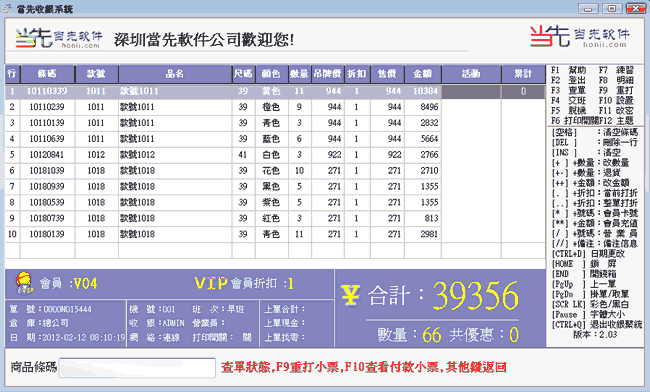The image size is (650, 392).
Task: Click the 尺碼 column header
Action: click(243, 74)
